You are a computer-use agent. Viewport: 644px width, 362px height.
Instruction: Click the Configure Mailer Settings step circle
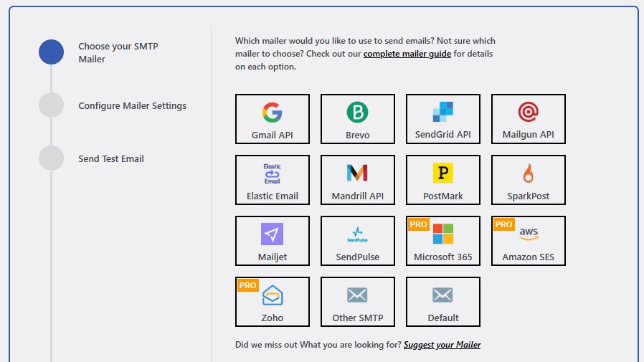(x=52, y=105)
